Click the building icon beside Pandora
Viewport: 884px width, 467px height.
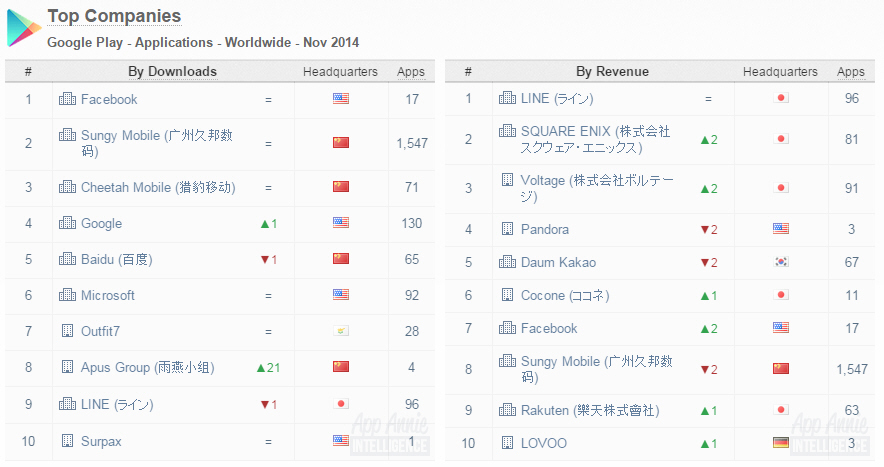[507, 228]
